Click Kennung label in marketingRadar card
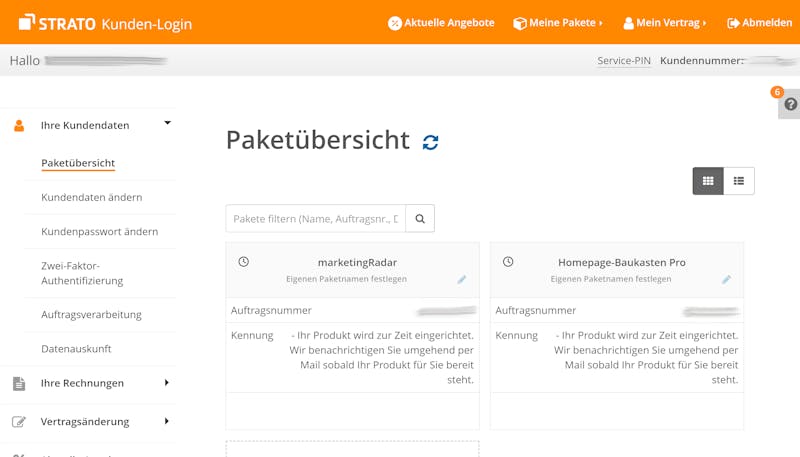 point(252,336)
